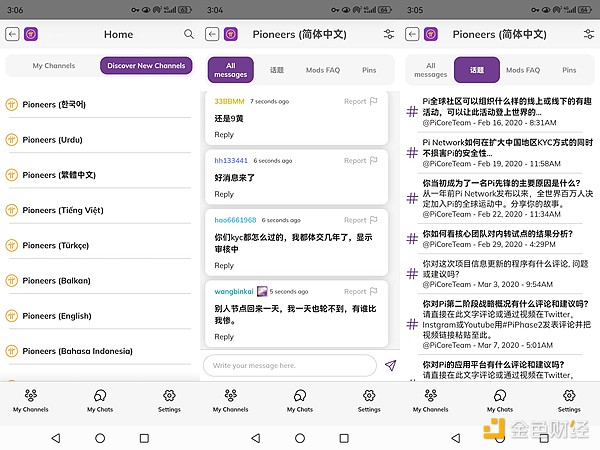The image size is (600, 450).
Task: Select the highlighted purple 话题 tab
Action: point(476,70)
